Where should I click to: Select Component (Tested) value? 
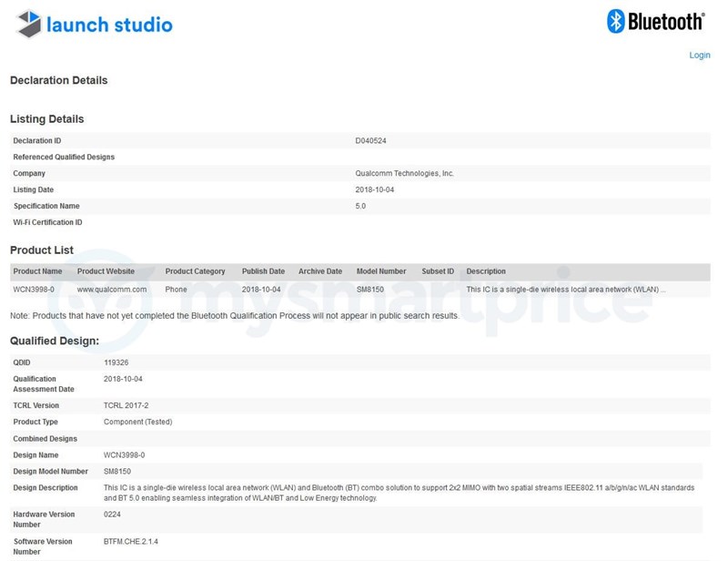coord(138,422)
